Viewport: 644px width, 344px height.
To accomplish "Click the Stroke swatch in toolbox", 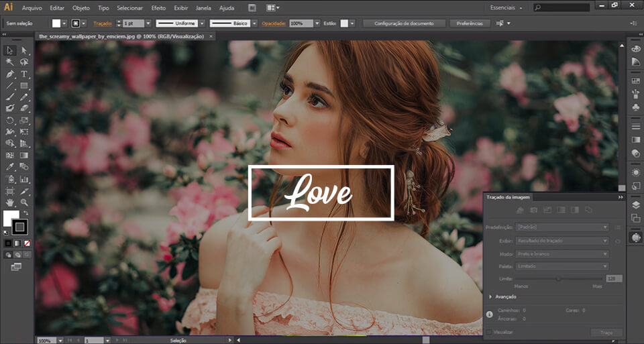I will (19, 227).
